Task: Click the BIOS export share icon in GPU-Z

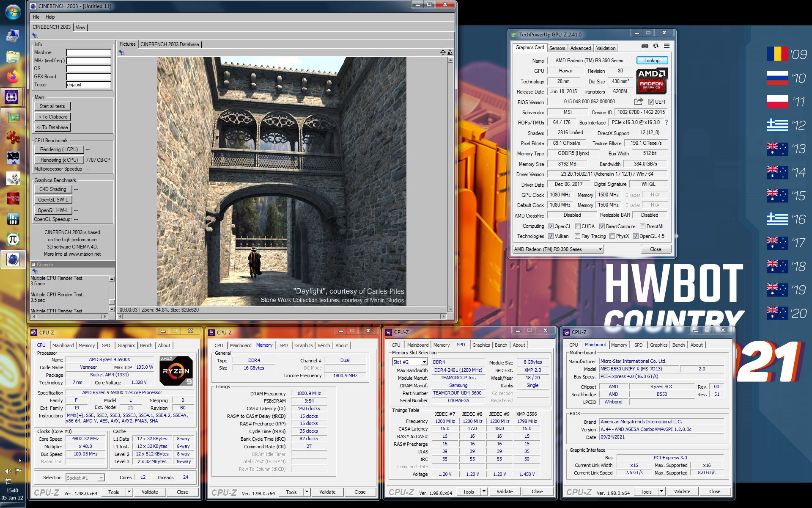Action: pyautogui.click(x=639, y=102)
